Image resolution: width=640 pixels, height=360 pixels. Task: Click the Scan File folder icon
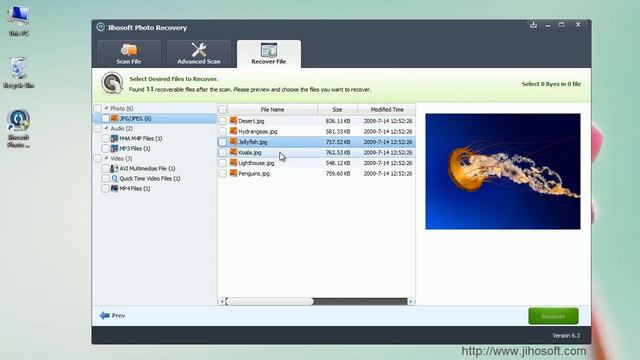coord(129,50)
